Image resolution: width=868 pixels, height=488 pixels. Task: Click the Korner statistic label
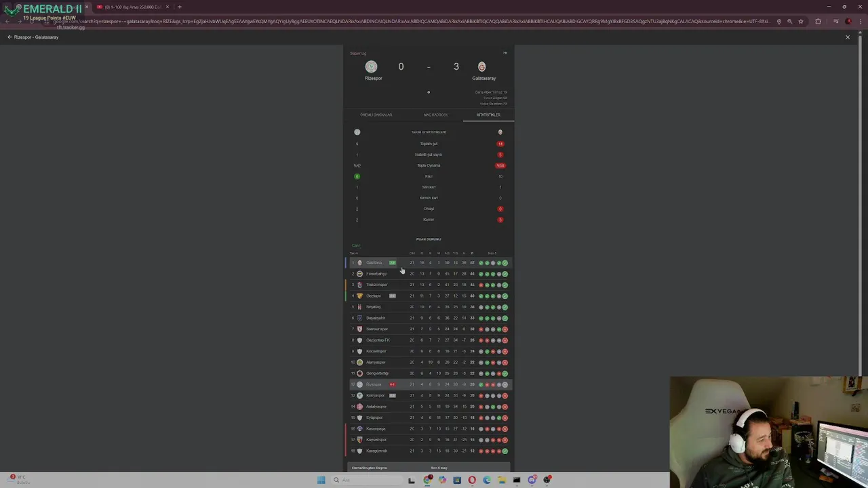429,220
